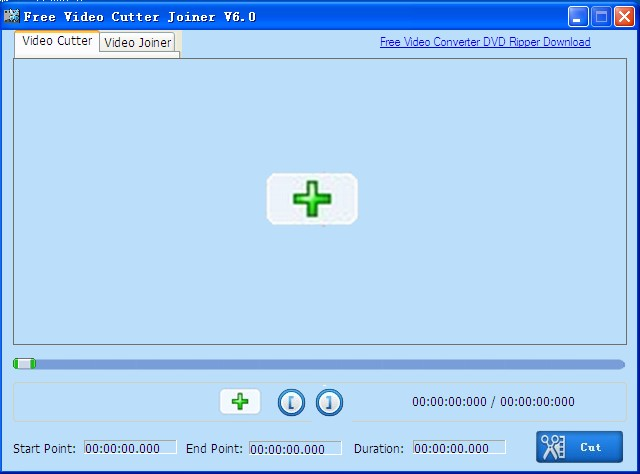Click the green seek slider handle
640x474 pixels.
pyautogui.click(x=24, y=363)
